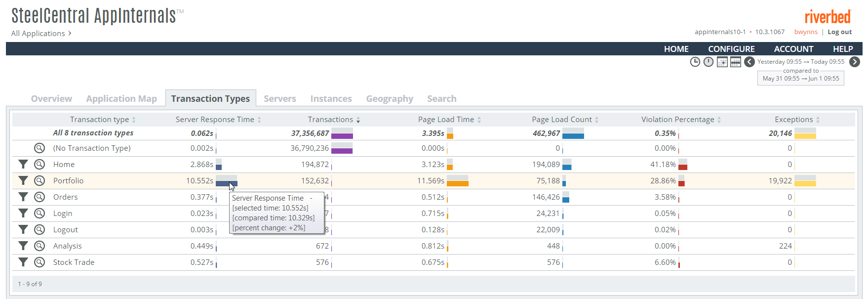This screenshot has height=299, width=868.
Task: Click the Stock Trade transaction type name
Action: point(74,262)
